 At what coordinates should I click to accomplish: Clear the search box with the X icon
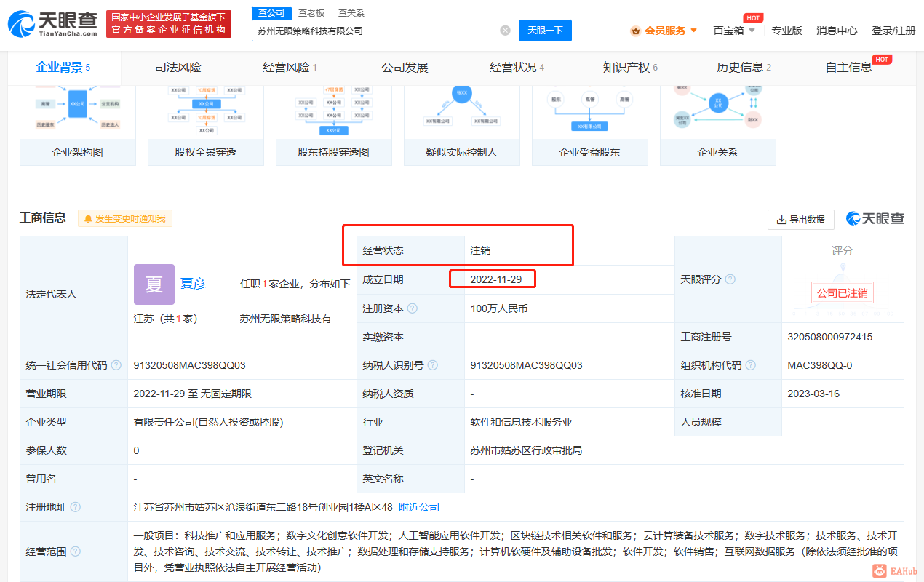(x=505, y=31)
